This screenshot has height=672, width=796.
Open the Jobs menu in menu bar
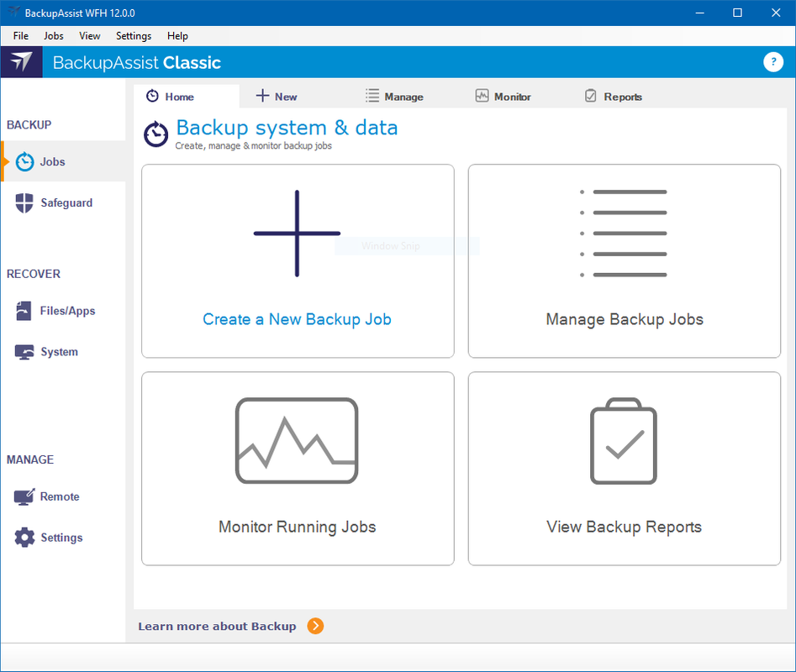click(53, 36)
